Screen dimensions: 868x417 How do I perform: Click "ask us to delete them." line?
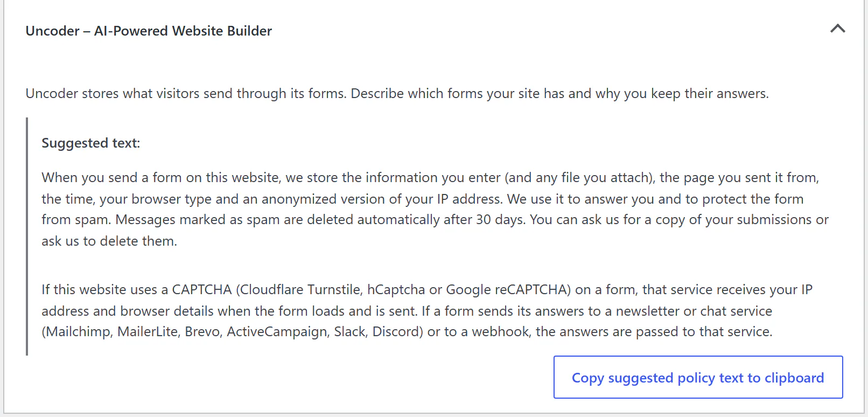(x=109, y=241)
